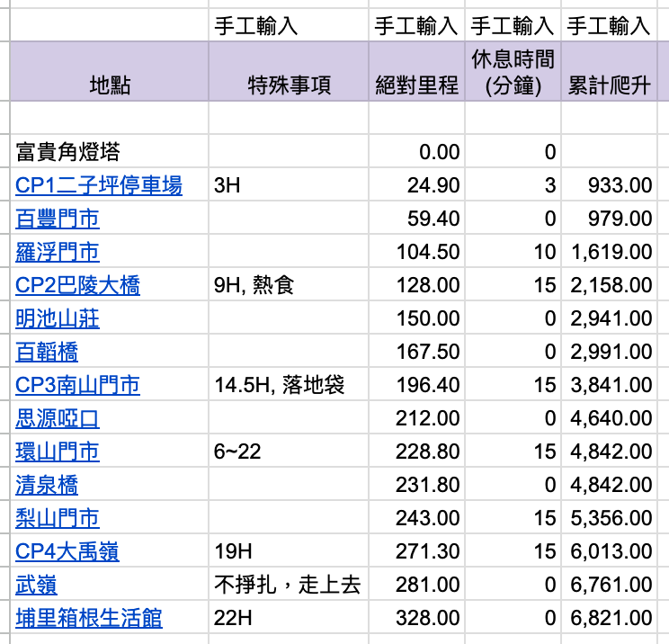Image resolution: width=669 pixels, height=644 pixels.
Task: Select the 243.00 distance cell
Action: pyautogui.click(x=417, y=517)
